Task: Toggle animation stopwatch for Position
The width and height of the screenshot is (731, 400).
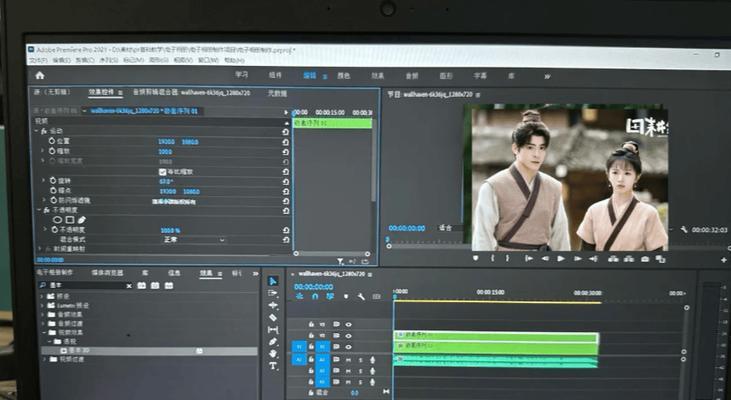Action: coord(52,141)
